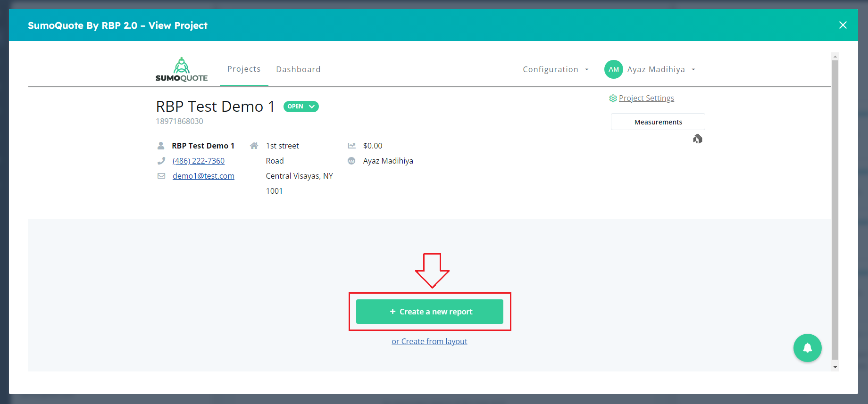868x404 pixels.
Task: Click the project ID 18971868030
Action: pos(179,121)
